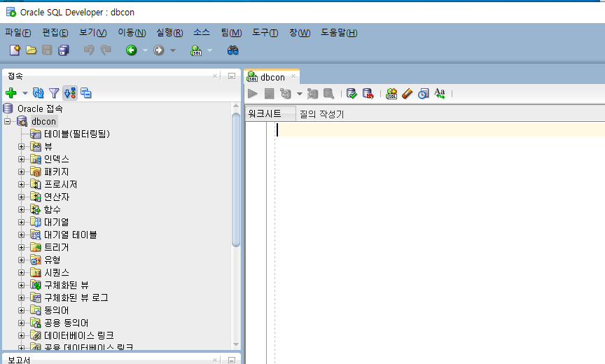Click the Run Script icon
The width and height of the screenshot is (605, 364).
269,93
